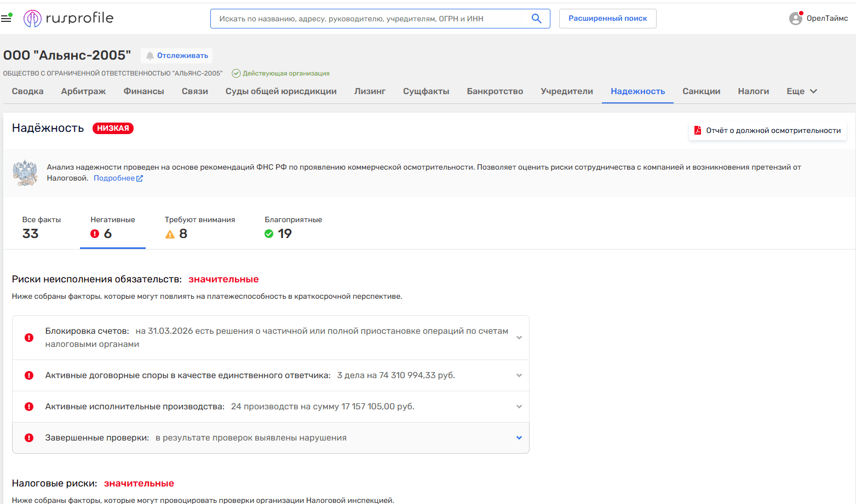Click the FNS coat of arms emblem
Screen dimensions: 856x504
pyautogui.click(x=25, y=173)
